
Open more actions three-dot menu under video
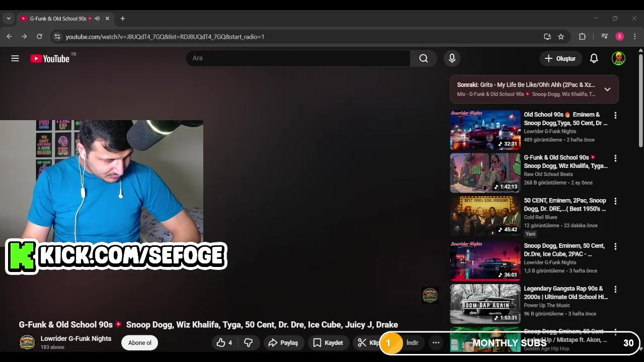tap(436, 343)
